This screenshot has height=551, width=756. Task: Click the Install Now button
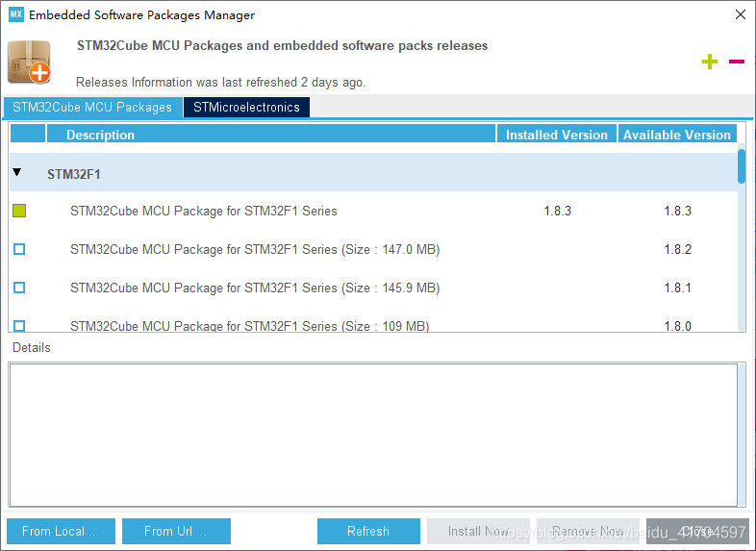[478, 531]
